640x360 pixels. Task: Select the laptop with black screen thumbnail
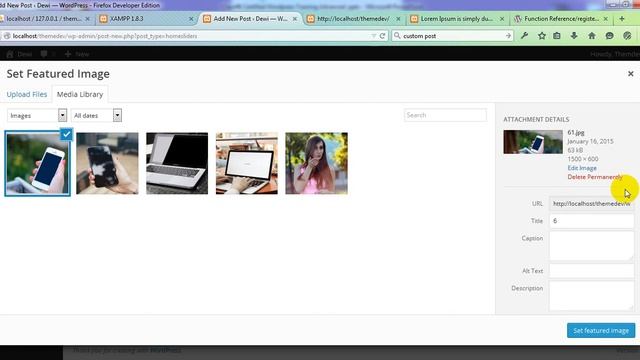coord(177,163)
